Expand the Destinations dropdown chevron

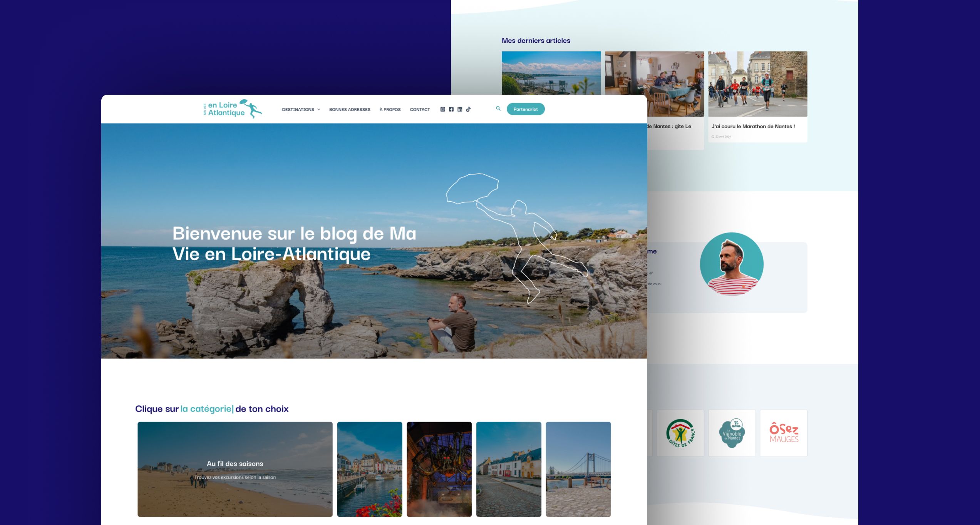[x=318, y=110]
